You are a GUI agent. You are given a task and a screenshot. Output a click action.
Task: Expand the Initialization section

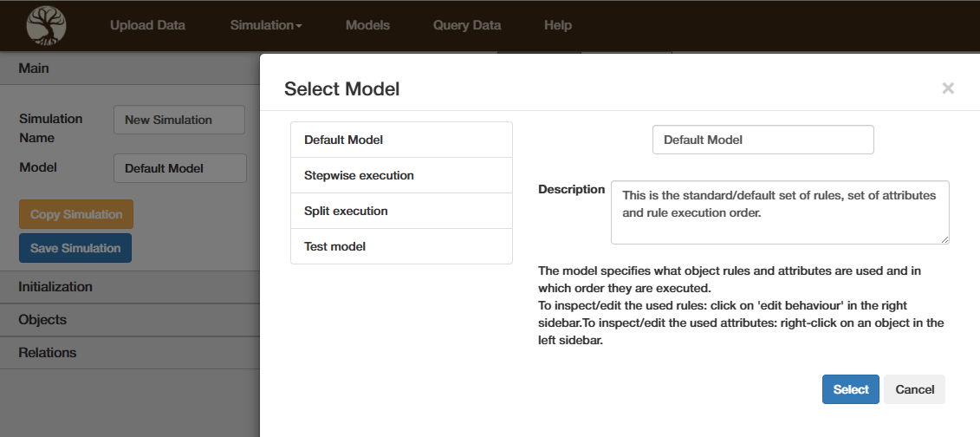pyautogui.click(x=55, y=287)
